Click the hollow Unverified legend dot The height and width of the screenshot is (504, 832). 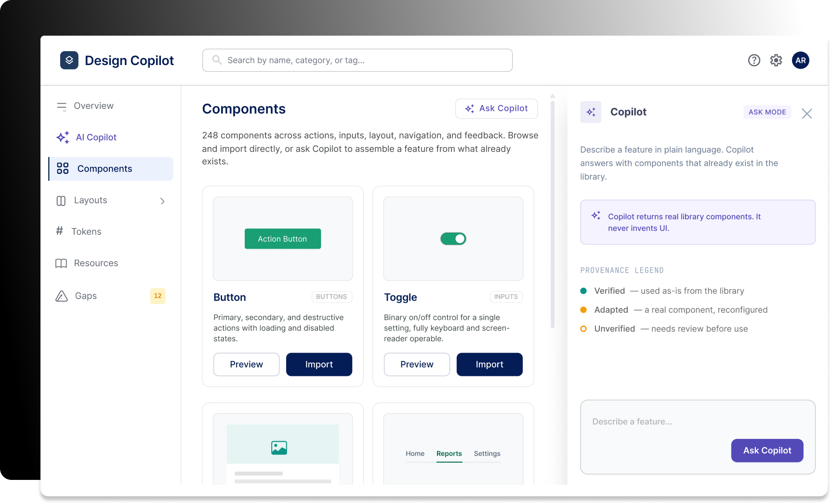click(583, 329)
